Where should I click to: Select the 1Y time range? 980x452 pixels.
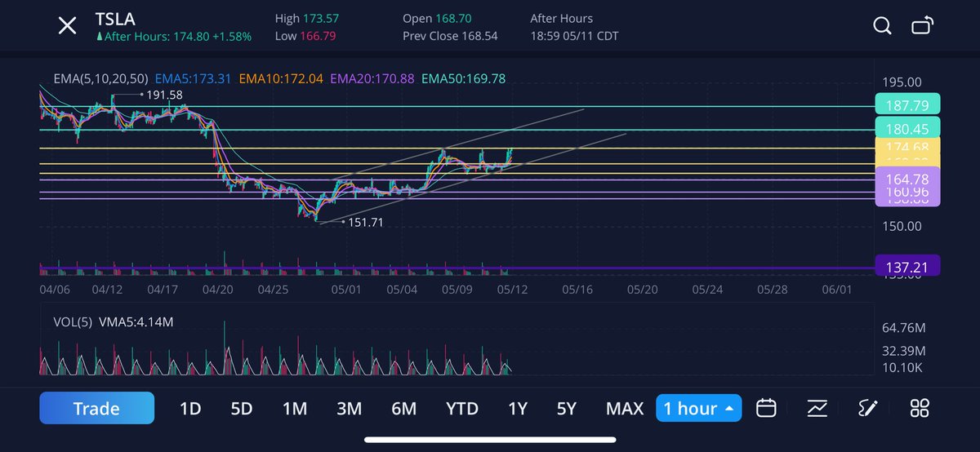(x=518, y=408)
